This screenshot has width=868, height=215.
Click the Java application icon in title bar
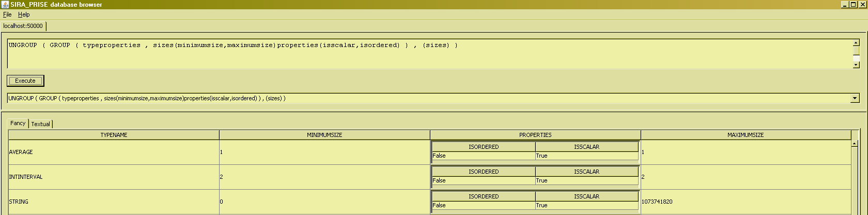[5, 4]
